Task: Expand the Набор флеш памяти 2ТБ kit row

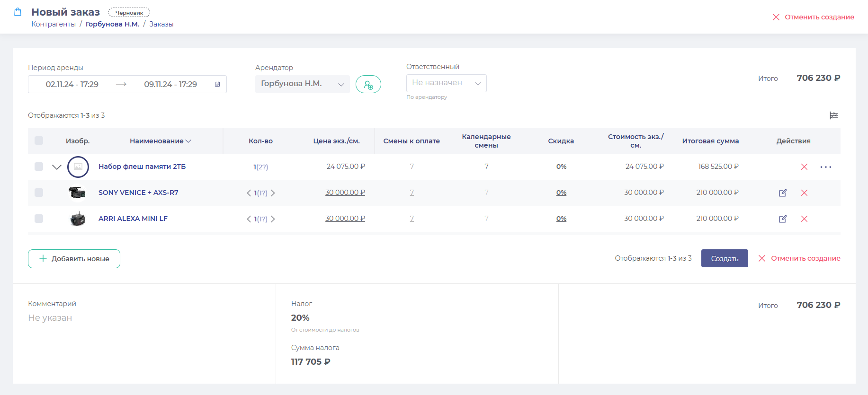Action: tap(57, 167)
